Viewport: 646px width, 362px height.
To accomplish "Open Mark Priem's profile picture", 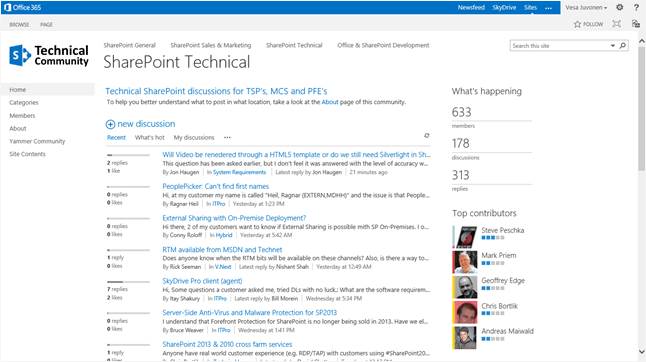I will coord(465,262).
